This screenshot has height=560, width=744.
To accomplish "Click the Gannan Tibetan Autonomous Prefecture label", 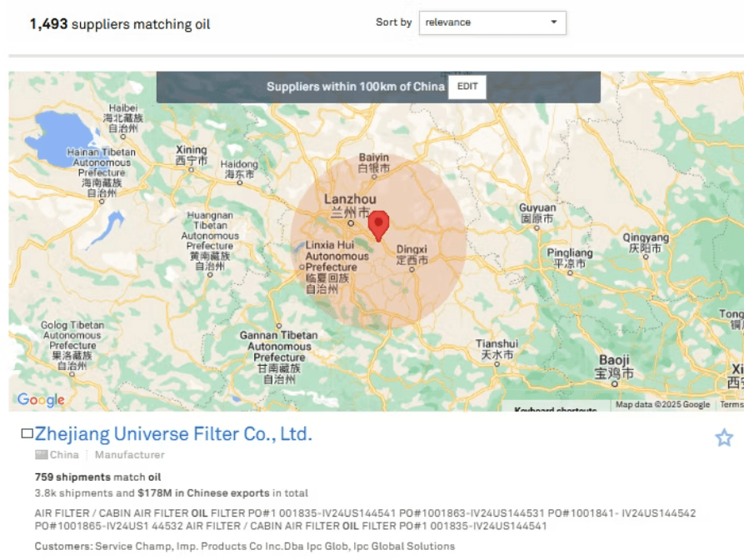I will pyautogui.click(x=279, y=357).
